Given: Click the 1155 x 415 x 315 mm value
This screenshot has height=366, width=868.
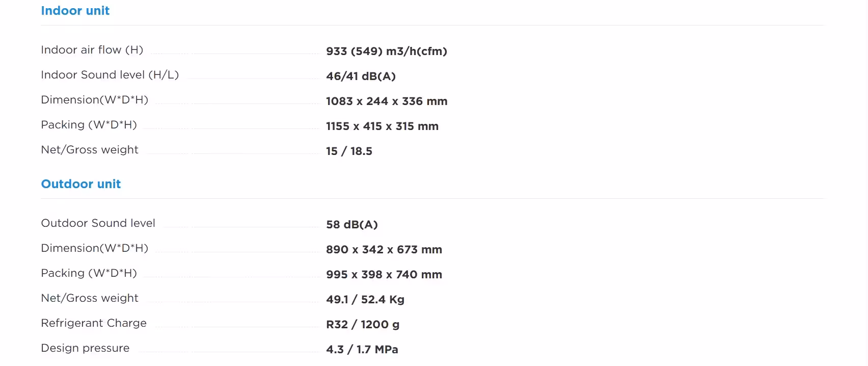Looking at the screenshot, I should (382, 126).
